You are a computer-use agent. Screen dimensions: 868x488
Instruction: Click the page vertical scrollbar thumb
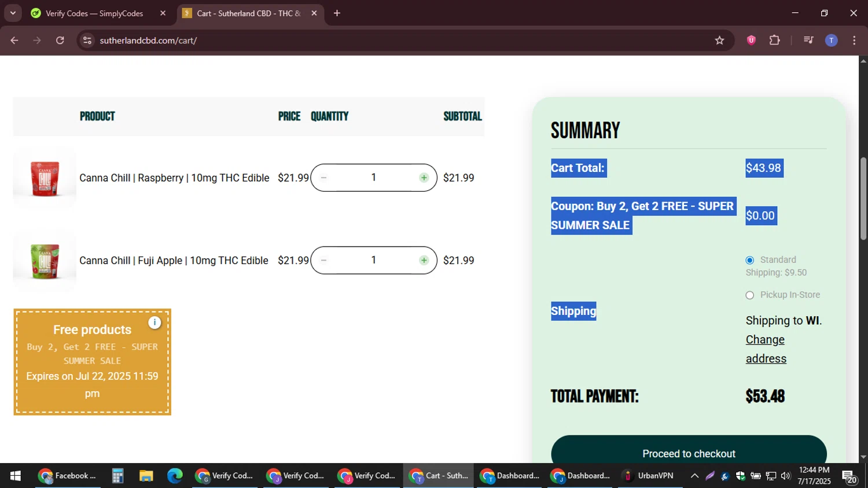tap(863, 198)
